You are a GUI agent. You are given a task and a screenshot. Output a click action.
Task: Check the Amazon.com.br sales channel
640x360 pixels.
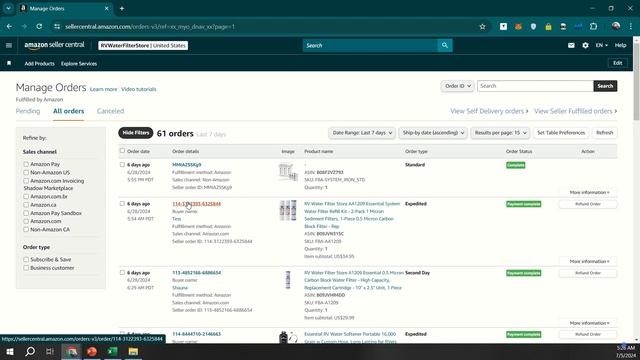26,196
